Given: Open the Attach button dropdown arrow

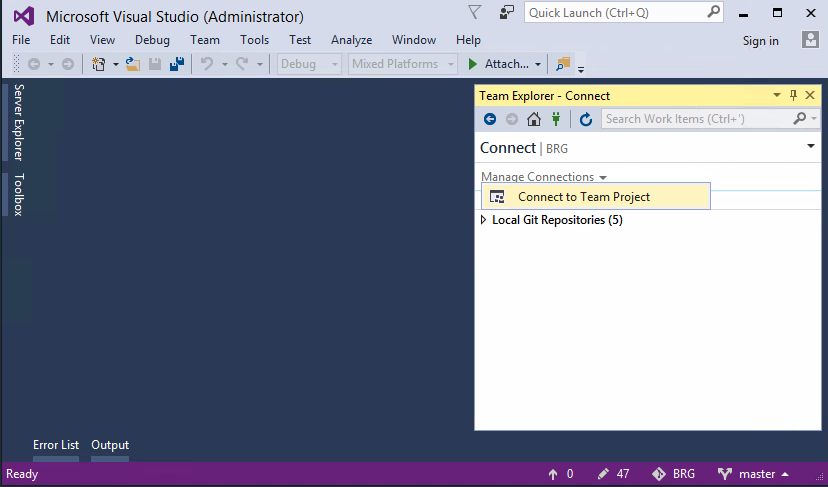Looking at the screenshot, I should [x=538, y=64].
